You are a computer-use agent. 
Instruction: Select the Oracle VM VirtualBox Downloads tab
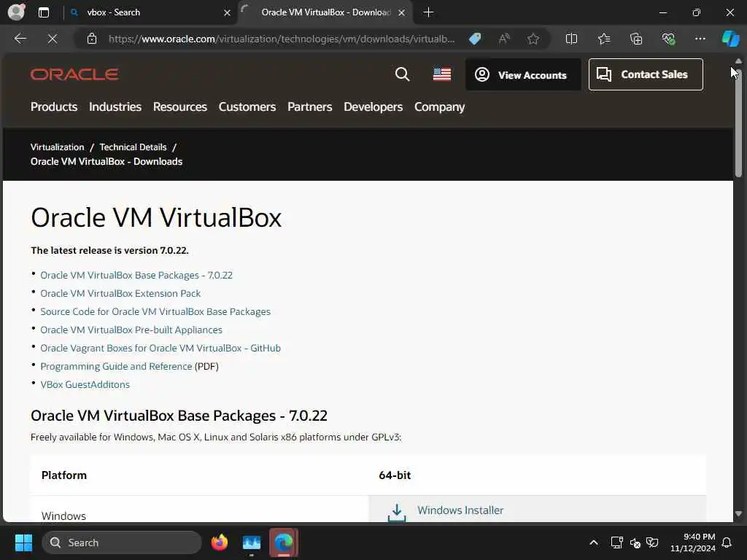coord(325,12)
